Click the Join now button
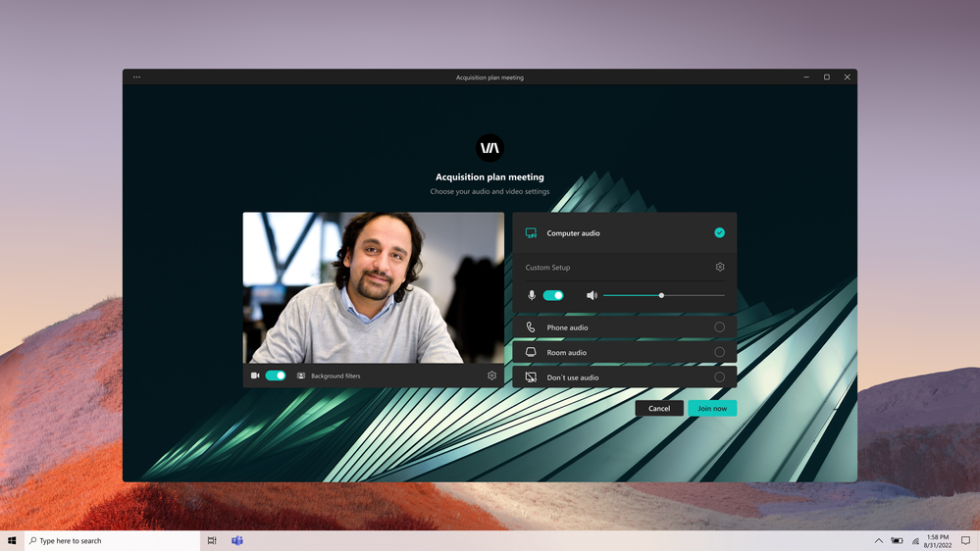 click(712, 408)
